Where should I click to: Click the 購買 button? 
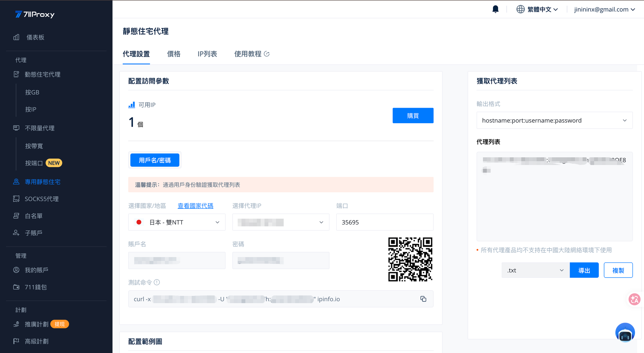tap(413, 115)
